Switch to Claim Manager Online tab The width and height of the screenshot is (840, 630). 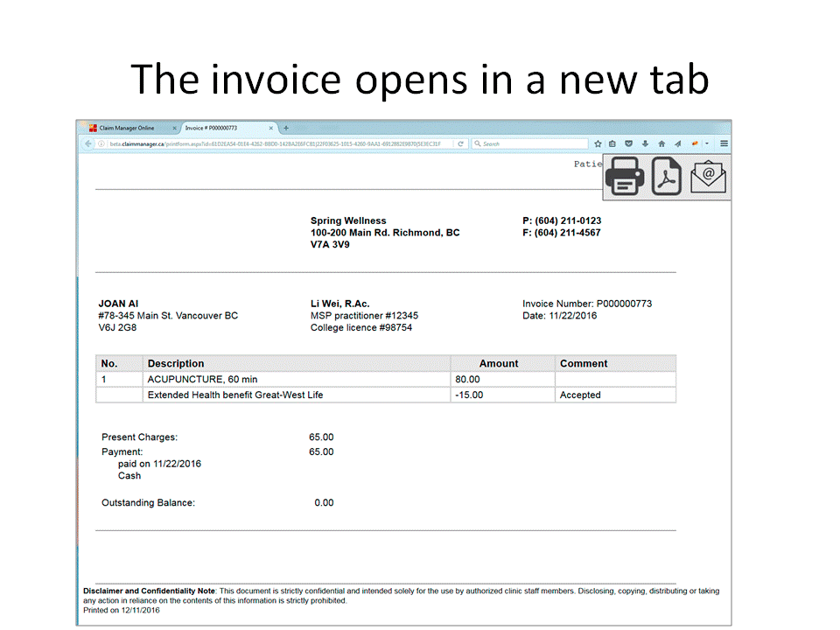[127, 128]
